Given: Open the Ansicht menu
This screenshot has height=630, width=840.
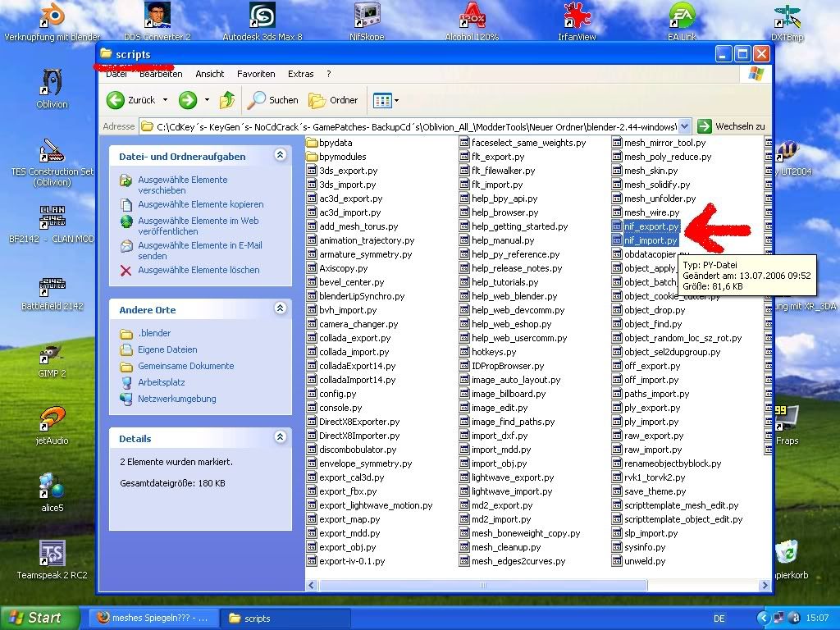Looking at the screenshot, I should coord(209,74).
